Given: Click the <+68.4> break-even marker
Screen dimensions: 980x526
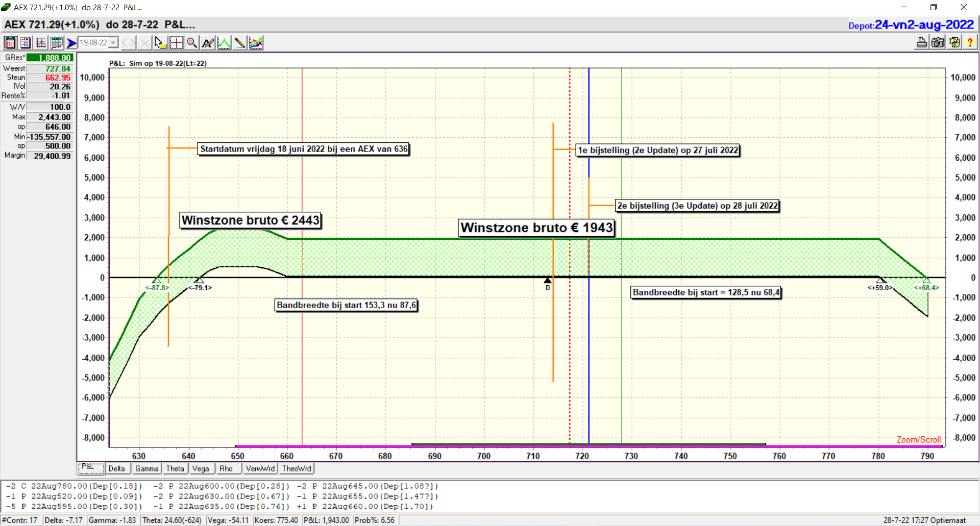Looking at the screenshot, I should point(926,288).
